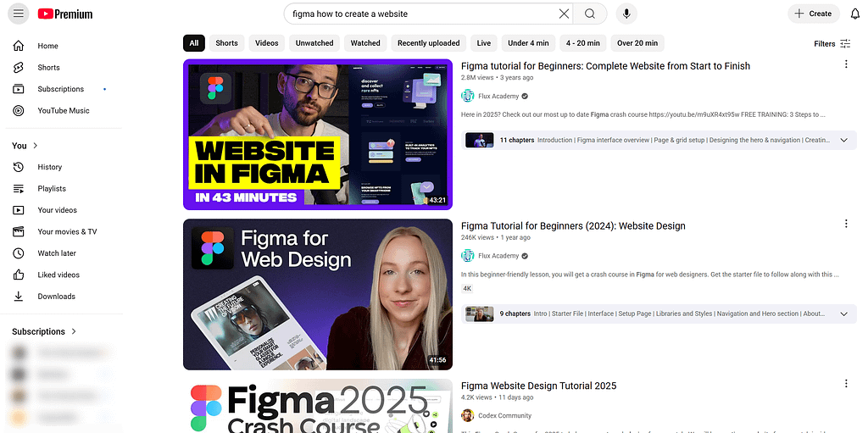Click the Shorts icon in sidebar
The image size is (868, 433).
(19, 68)
